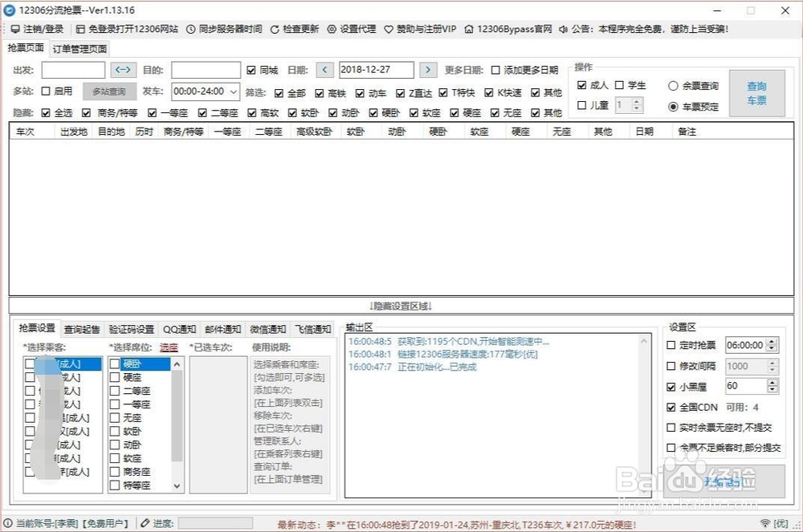Enable the 多站 启用 checkbox

tap(46, 91)
